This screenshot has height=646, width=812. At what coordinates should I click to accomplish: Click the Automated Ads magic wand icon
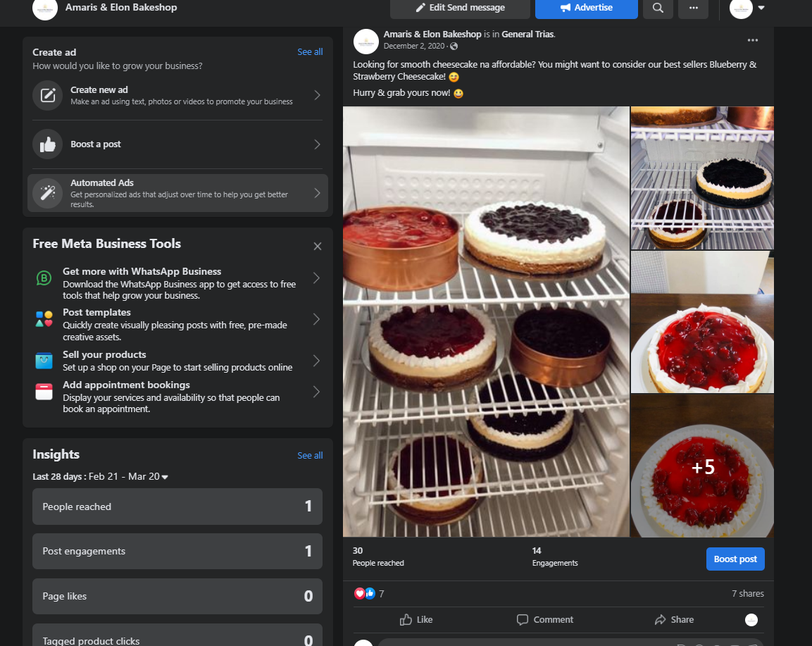[x=48, y=193]
